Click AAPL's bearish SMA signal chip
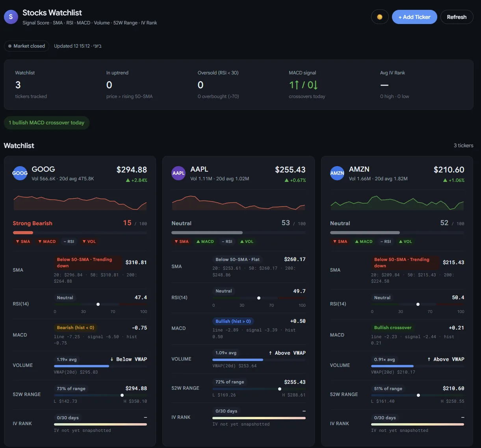The width and height of the screenshot is (481, 448). (182, 242)
